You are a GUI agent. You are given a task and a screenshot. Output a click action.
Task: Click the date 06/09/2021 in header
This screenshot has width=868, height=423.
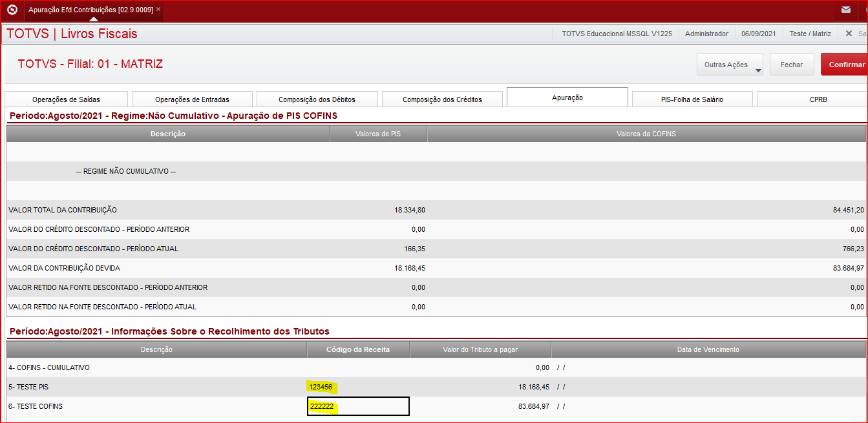tap(759, 34)
